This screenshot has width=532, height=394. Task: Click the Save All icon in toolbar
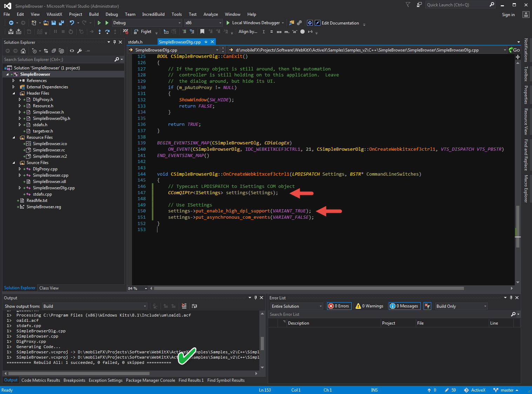click(61, 23)
